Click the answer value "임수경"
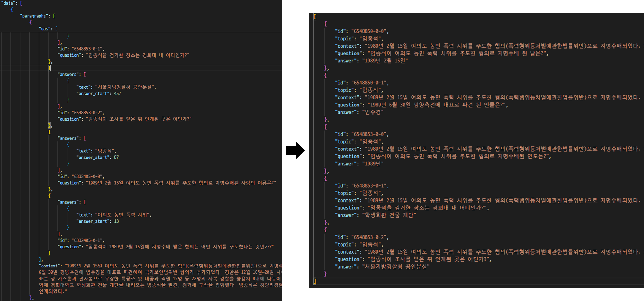This screenshot has height=301, width=644. click(372, 112)
